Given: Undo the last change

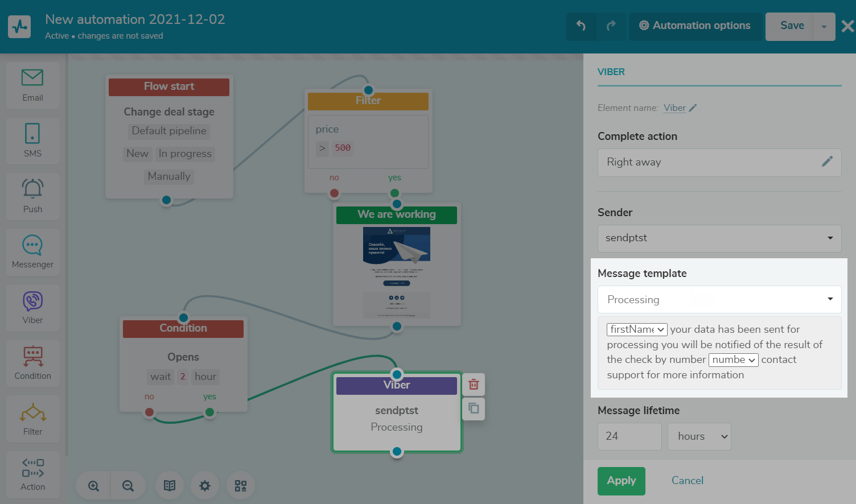Looking at the screenshot, I should [581, 26].
